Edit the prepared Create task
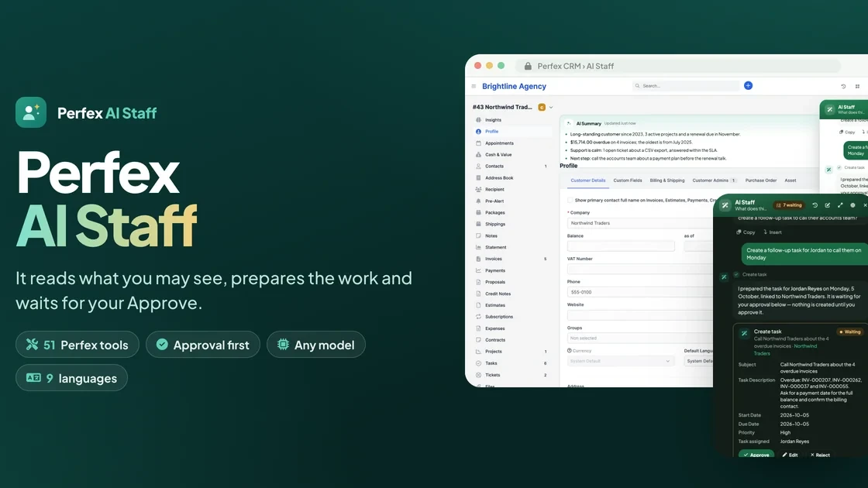Image resolution: width=868 pixels, height=488 pixels. [790, 455]
